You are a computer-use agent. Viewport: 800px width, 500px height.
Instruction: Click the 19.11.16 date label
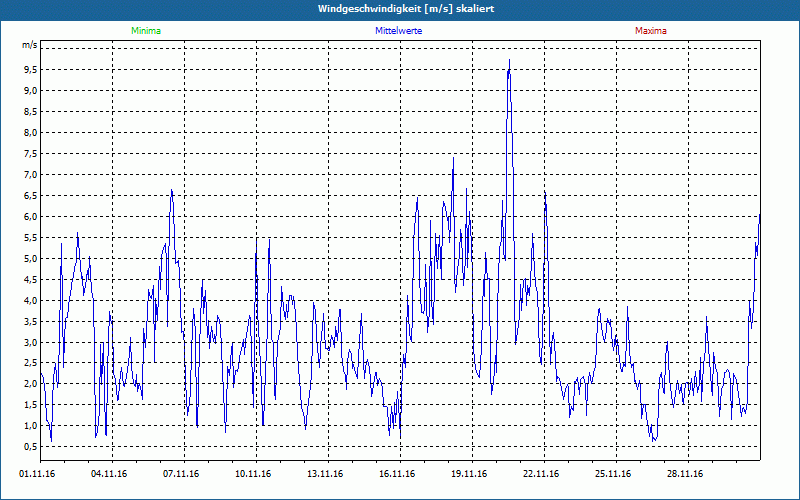(468, 474)
